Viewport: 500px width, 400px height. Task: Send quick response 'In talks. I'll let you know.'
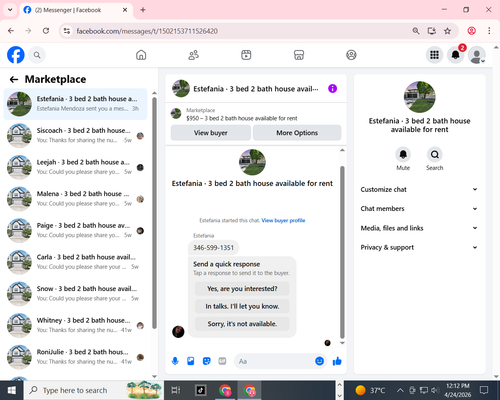tap(242, 306)
